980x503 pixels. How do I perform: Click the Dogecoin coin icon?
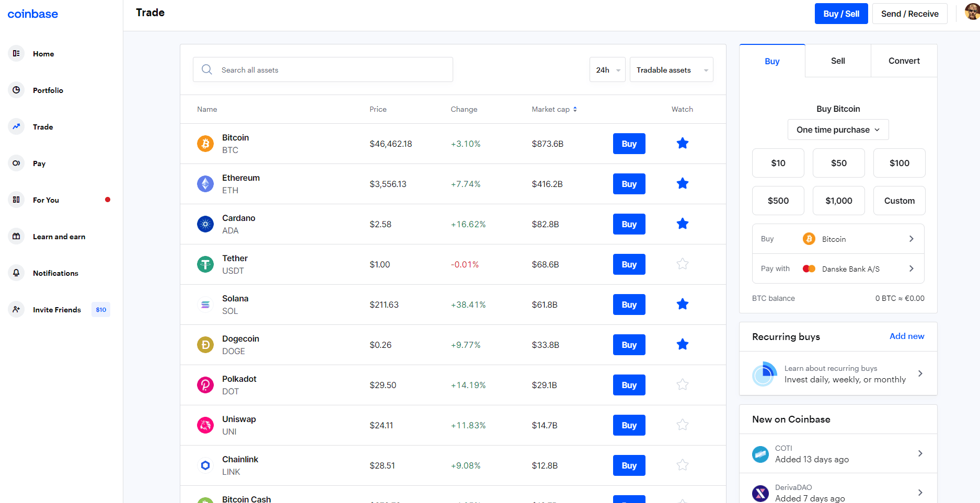coord(205,345)
